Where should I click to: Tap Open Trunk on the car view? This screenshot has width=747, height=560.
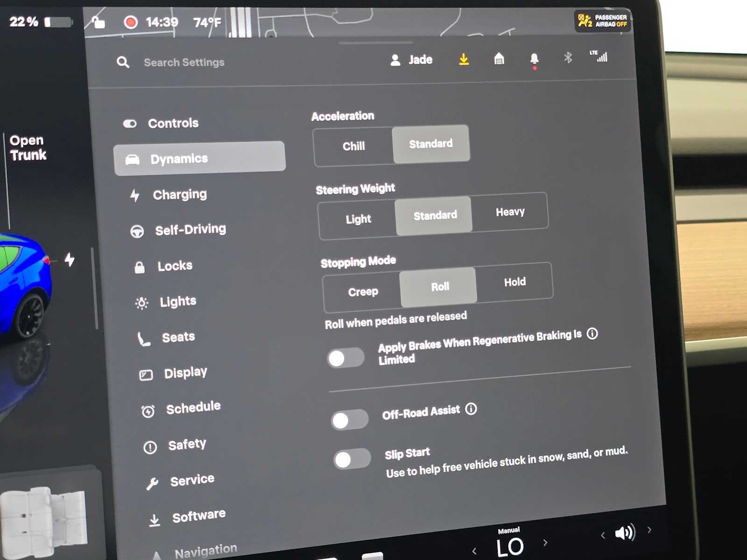(28, 147)
